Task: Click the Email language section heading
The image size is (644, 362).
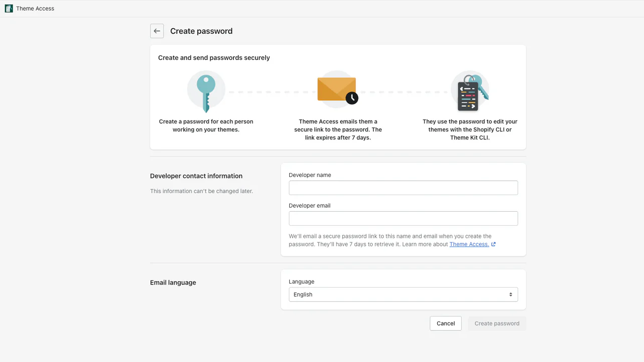Action: pos(173,283)
